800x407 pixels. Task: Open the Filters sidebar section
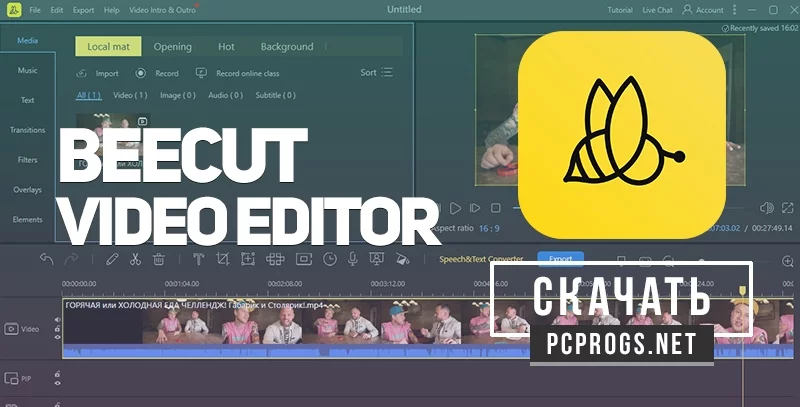28,160
